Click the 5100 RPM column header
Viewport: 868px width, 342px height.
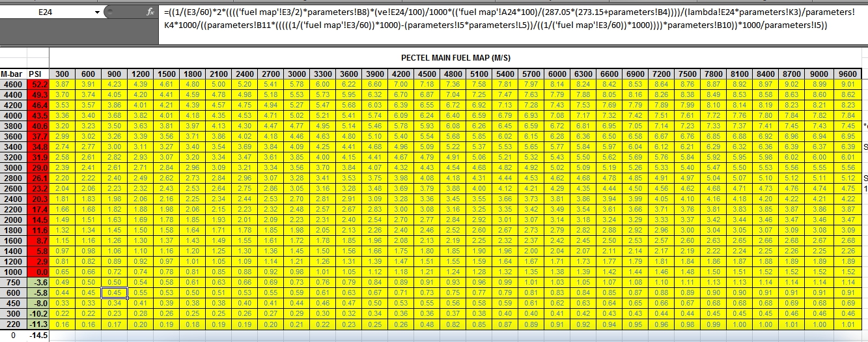click(x=479, y=74)
